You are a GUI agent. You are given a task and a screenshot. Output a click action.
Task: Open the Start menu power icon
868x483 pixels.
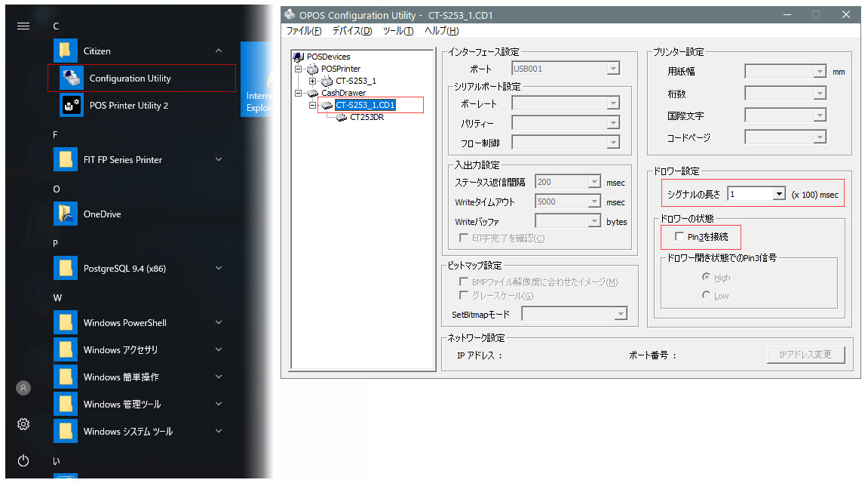click(x=23, y=460)
